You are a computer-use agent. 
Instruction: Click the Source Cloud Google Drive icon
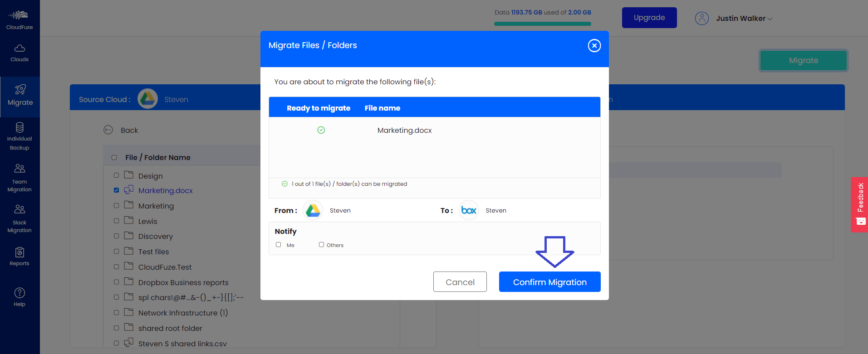(148, 99)
